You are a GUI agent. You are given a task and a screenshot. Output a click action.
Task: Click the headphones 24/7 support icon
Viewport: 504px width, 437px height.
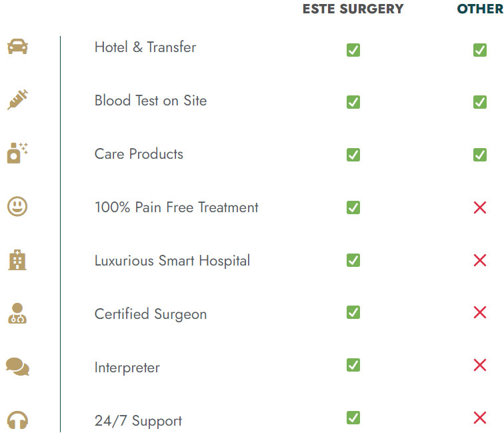click(17, 420)
